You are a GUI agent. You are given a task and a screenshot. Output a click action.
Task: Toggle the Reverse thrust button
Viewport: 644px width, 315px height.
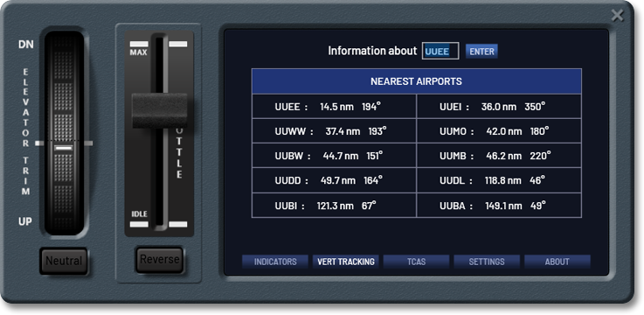pos(159,260)
